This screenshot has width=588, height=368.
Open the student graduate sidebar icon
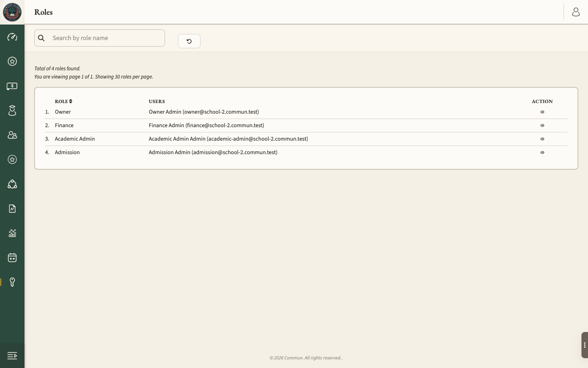pyautogui.click(x=12, y=110)
